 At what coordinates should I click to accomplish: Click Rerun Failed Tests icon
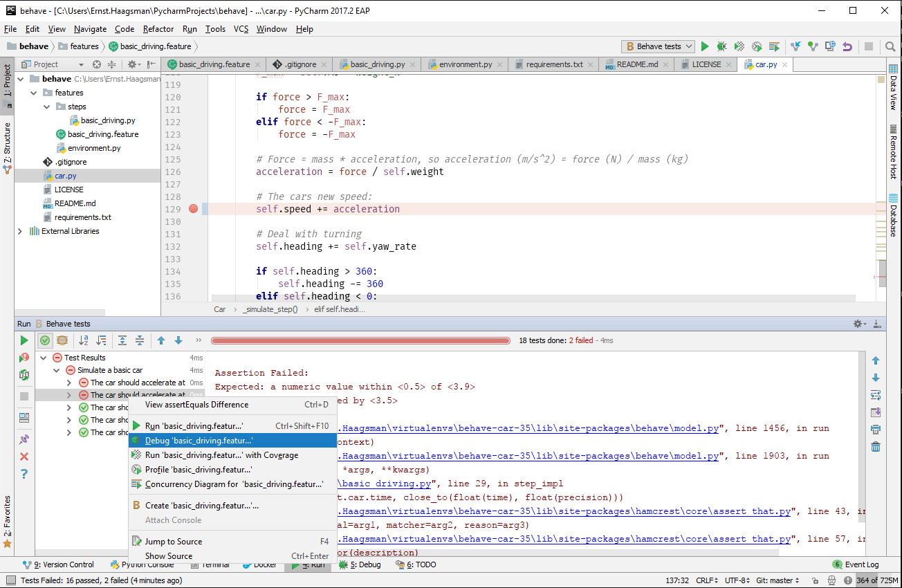(x=24, y=358)
